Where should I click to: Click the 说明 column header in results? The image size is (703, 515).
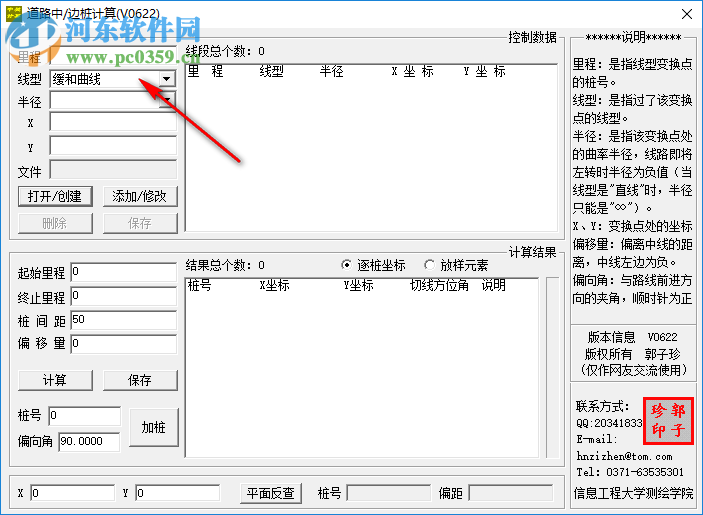[x=494, y=285]
